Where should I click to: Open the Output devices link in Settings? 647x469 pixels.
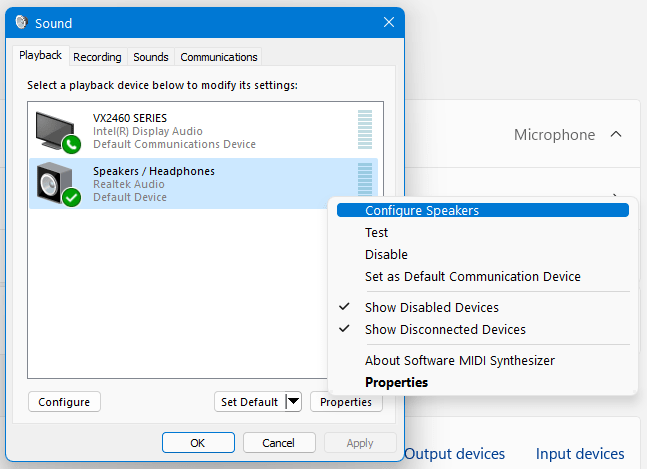[454, 454]
